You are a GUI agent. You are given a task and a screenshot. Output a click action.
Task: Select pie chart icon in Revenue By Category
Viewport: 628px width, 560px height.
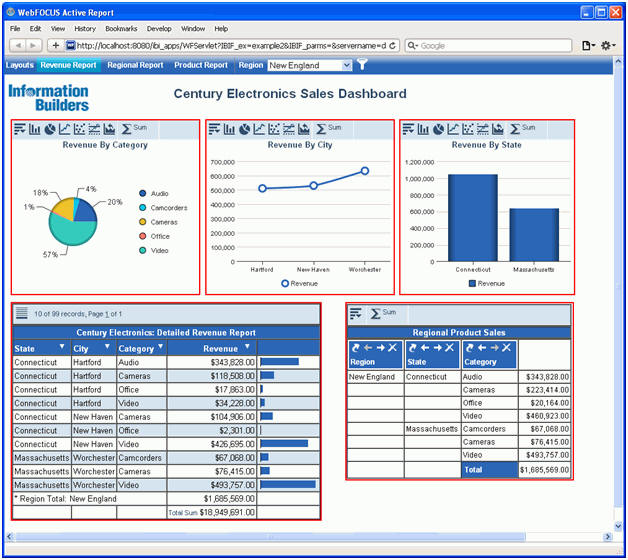click(50, 129)
